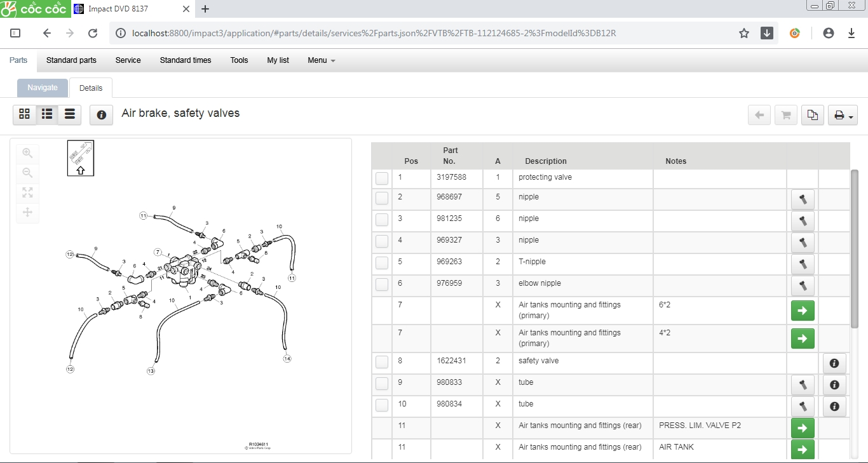Click the diagram overview thumbnail

(x=80, y=158)
